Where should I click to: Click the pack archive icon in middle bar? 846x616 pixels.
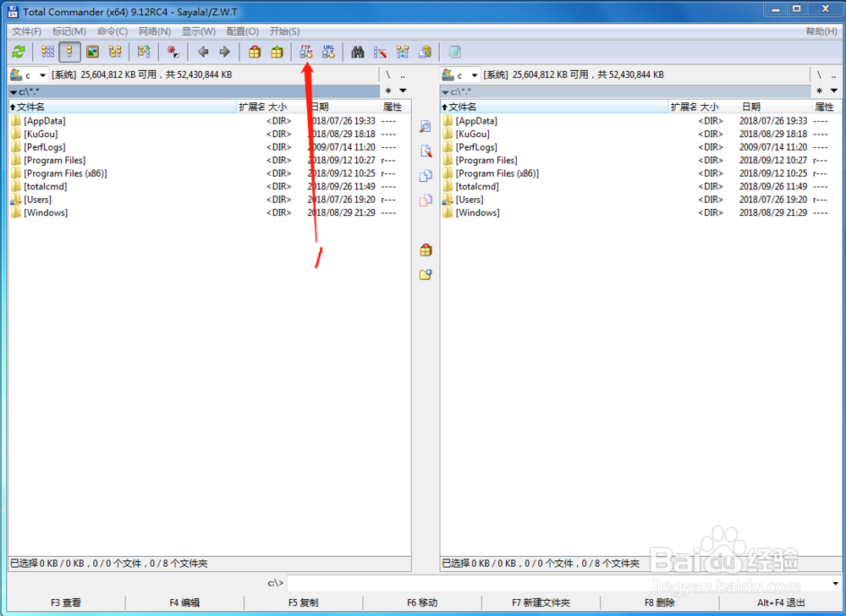[x=426, y=250]
